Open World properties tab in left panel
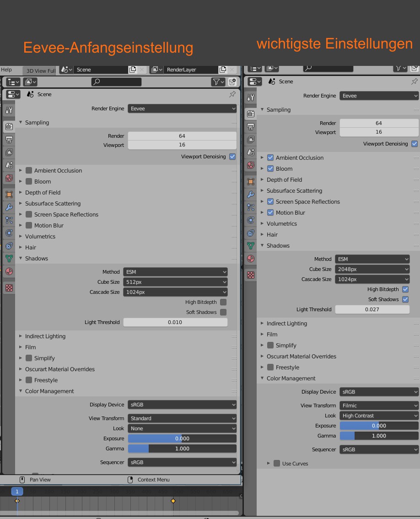This screenshot has width=420, height=519. [x=9, y=178]
